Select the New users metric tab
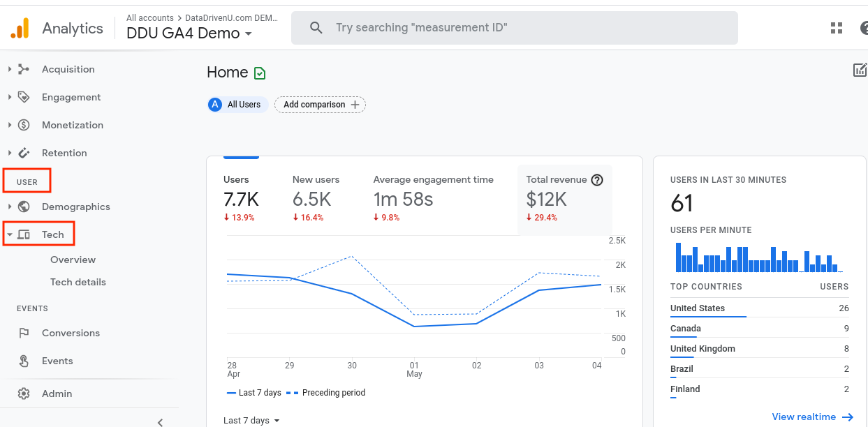Viewport: 868px width, 427px height. [316, 199]
